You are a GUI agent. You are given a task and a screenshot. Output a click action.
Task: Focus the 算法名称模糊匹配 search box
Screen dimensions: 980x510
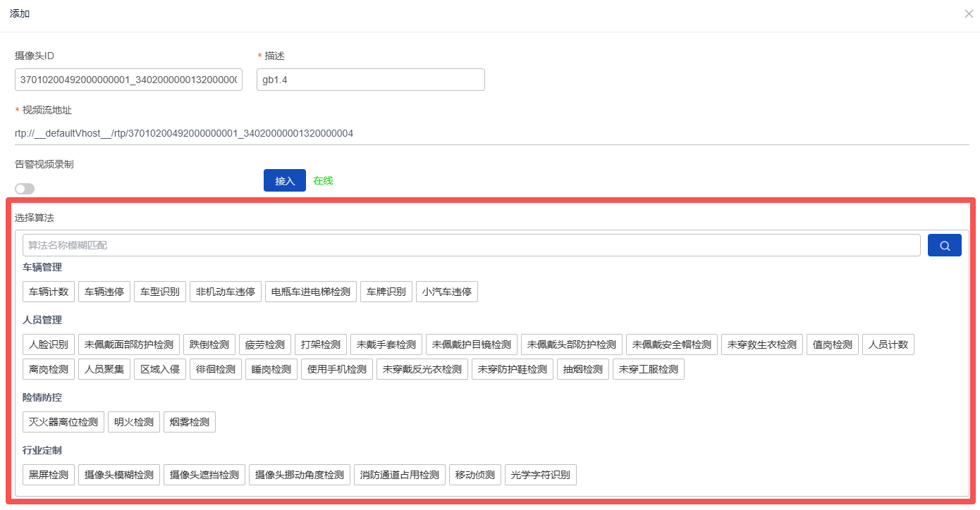[471, 245]
